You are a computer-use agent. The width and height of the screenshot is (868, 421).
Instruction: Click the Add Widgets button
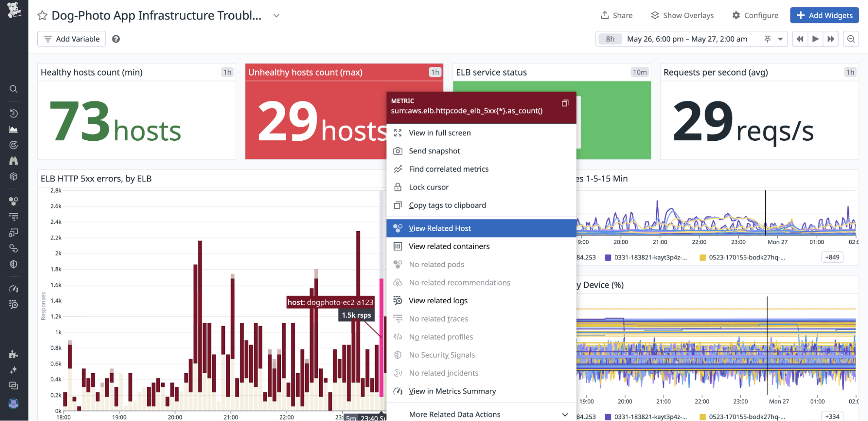[x=824, y=15]
